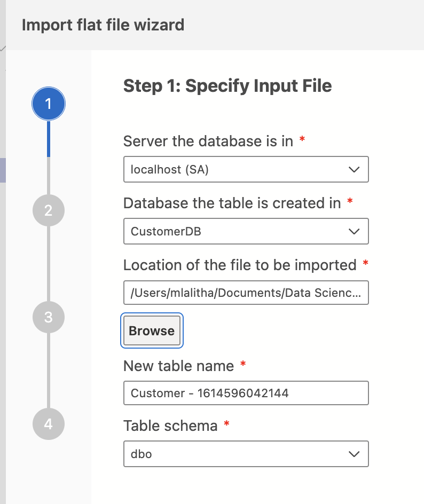The height and width of the screenshot is (504, 424).
Task: Click the 'Step 1: Specify Input File' heading
Action: pyautogui.click(x=227, y=86)
